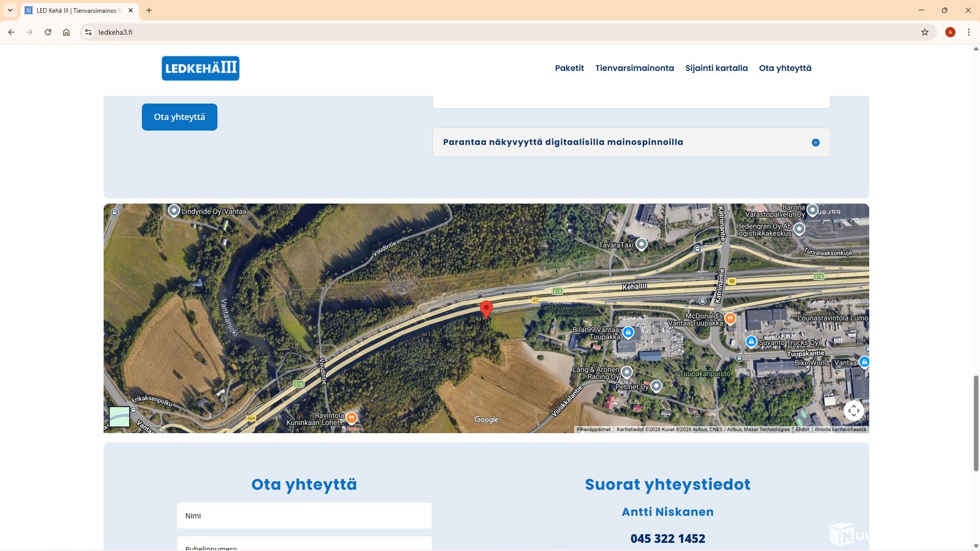Image resolution: width=980 pixels, height=551 pixels.
Task: Click the red location pin on map
Action: point(486,308)
